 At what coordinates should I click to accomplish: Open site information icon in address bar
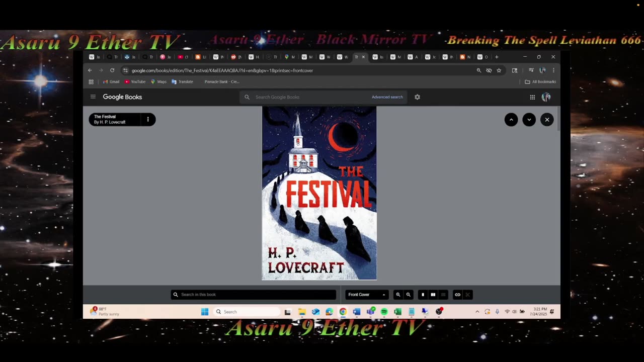[126, 70]
